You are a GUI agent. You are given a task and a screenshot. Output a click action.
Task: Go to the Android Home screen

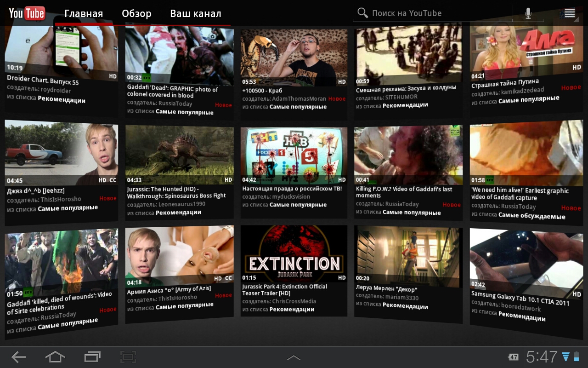click(55, 356)
